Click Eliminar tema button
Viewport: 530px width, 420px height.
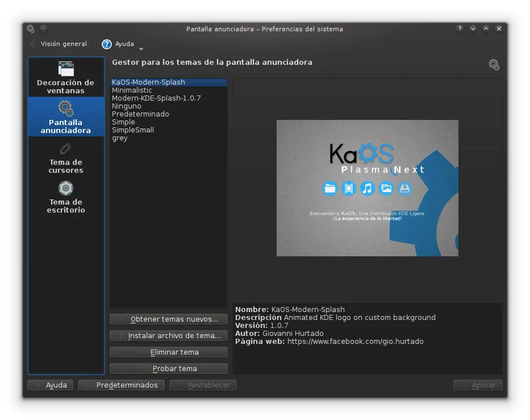coord(169,352)
